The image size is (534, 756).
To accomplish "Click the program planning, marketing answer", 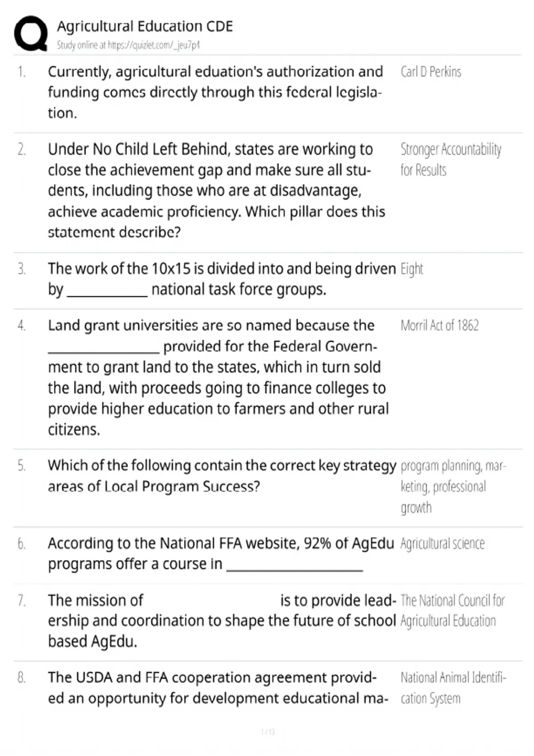I will click(453, 487).
